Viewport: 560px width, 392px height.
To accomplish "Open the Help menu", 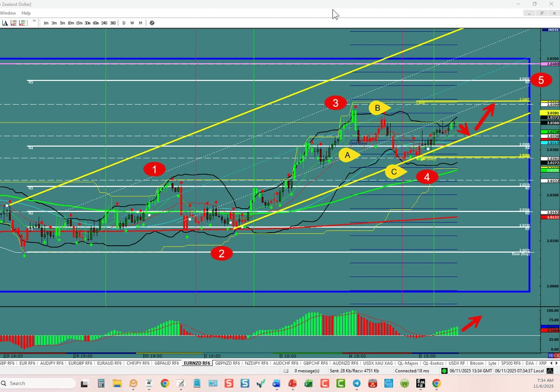I will [x=26, y=13].
